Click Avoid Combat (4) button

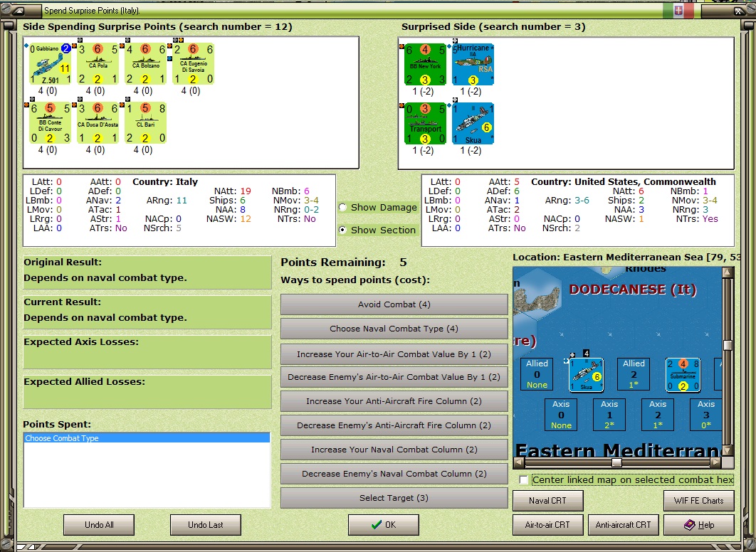click(x=394, y=304)
